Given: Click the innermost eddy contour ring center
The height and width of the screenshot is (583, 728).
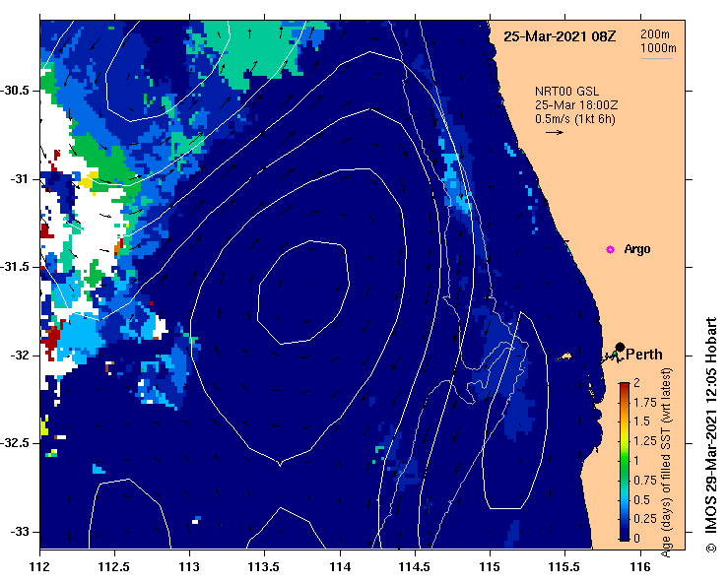Looking at the screenshot, I should pyautogui.click(x=302, y=292).
